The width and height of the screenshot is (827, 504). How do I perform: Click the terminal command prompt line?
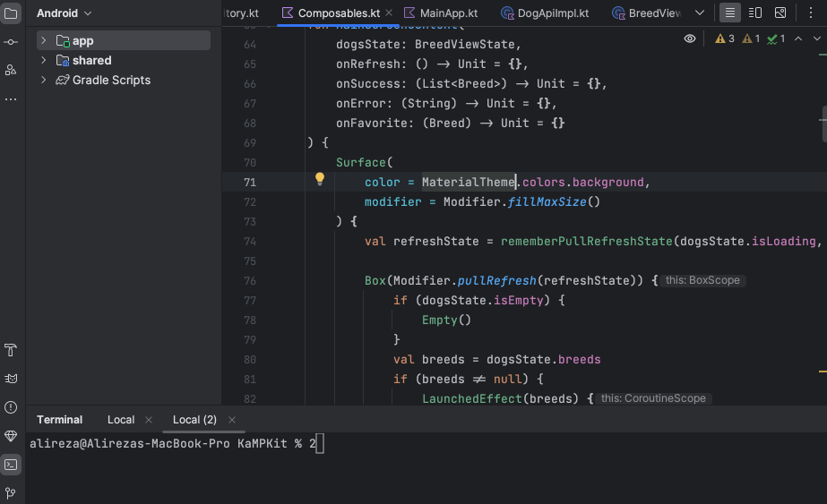point(177,444)
